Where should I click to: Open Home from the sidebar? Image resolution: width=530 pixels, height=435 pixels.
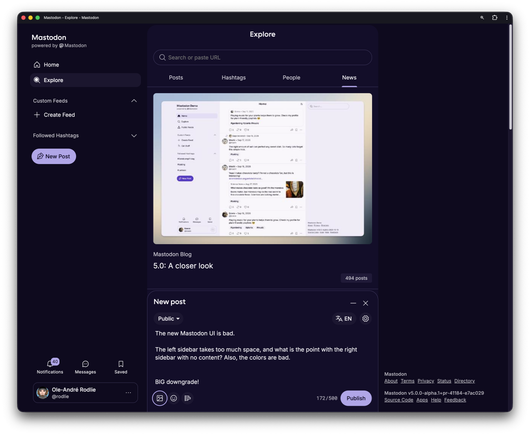46,65
